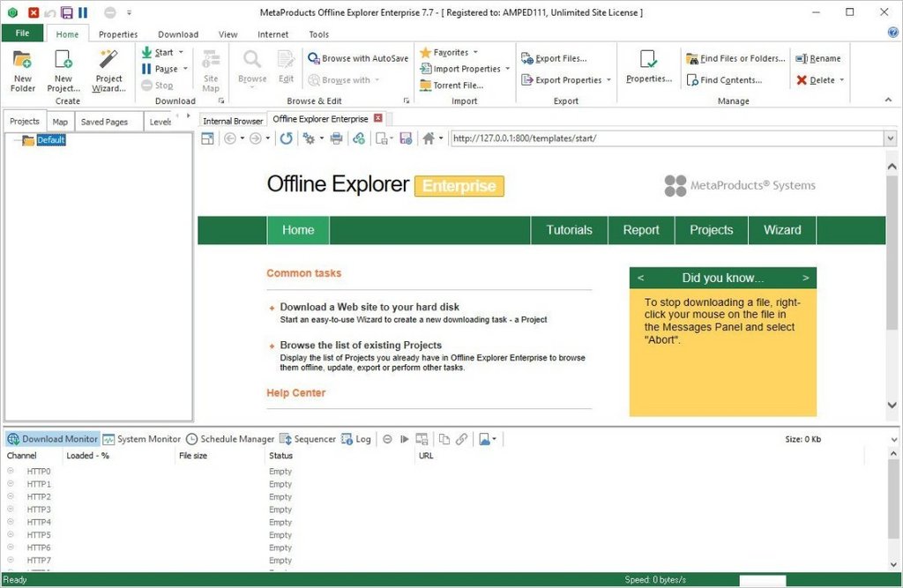Go to browser home page

(x=429, y=138)
